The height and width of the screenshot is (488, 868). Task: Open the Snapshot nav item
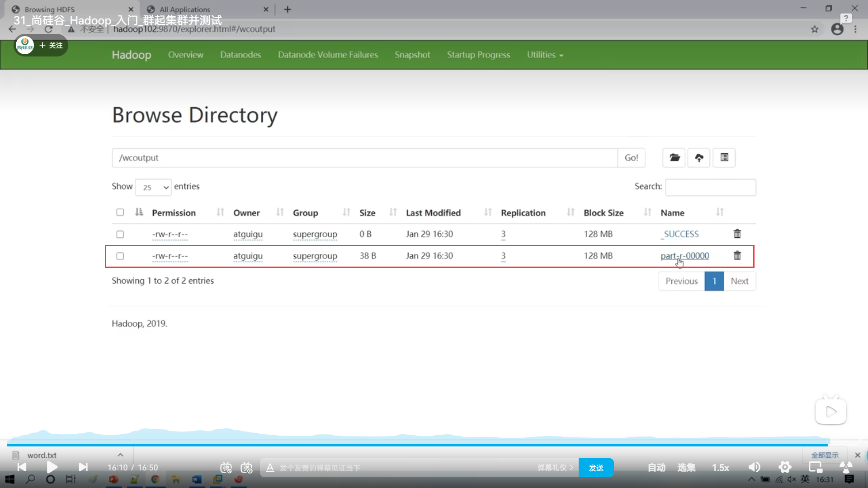pyautogui.click(x=412, y=55)
